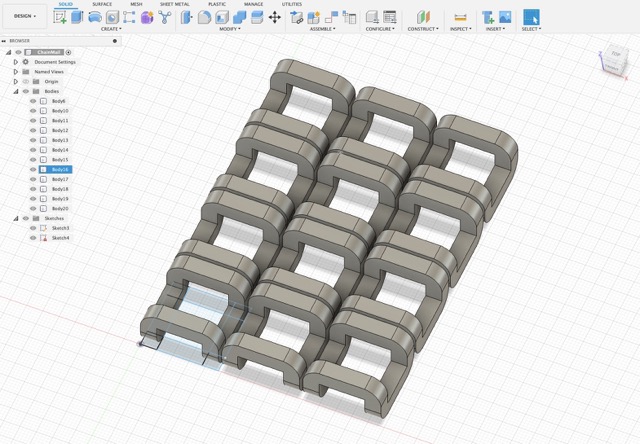640x444 pixels.
Task: Click the Insert image icon
Action: (505, 17)
